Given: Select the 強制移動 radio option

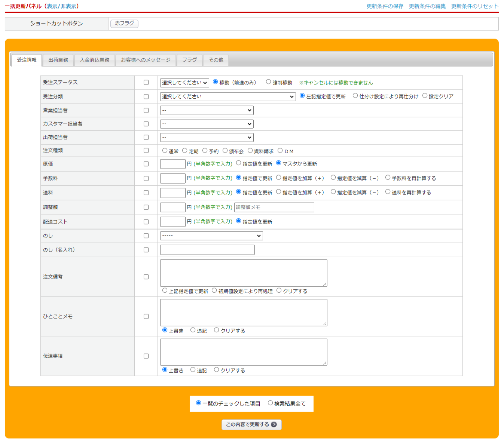Looking at the screenshot, I should click(x=268, y=82).
